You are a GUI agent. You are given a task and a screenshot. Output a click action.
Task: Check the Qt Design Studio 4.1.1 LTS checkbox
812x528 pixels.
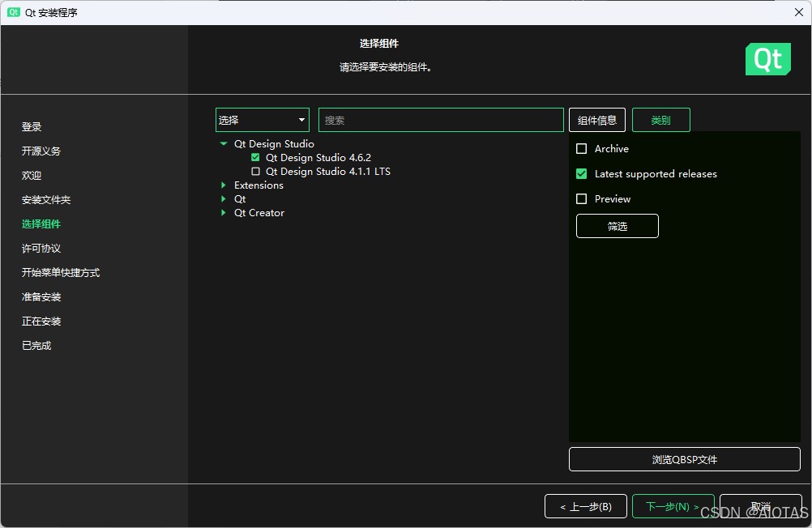pyautogui.click(x=255, y=172)
